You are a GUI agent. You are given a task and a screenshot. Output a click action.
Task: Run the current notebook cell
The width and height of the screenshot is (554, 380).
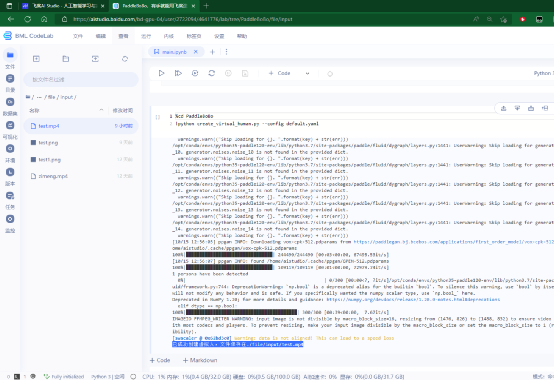161,73
